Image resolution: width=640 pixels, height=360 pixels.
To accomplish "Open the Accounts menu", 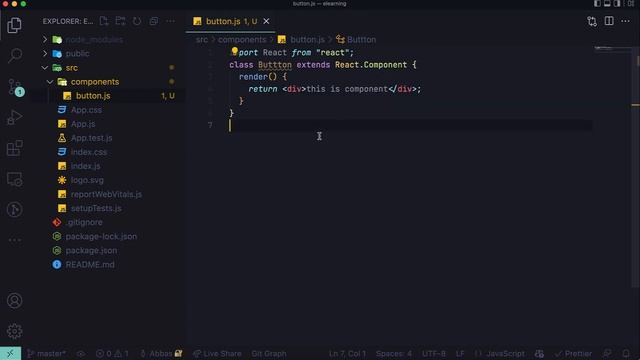I will click(x=15, y=300).
